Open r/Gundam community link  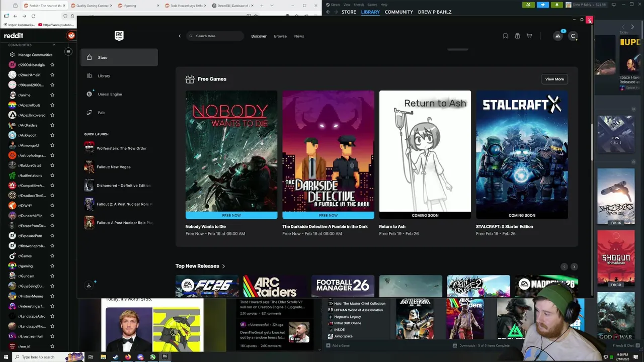coord(26,276)
